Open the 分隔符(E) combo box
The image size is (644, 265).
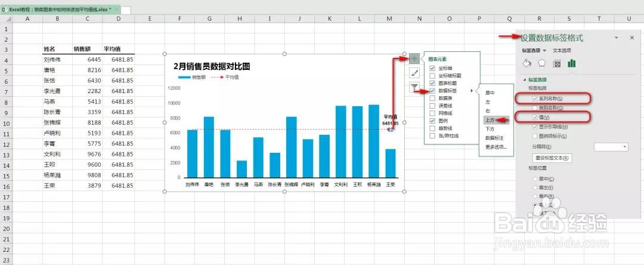click(x=611, y=147)
